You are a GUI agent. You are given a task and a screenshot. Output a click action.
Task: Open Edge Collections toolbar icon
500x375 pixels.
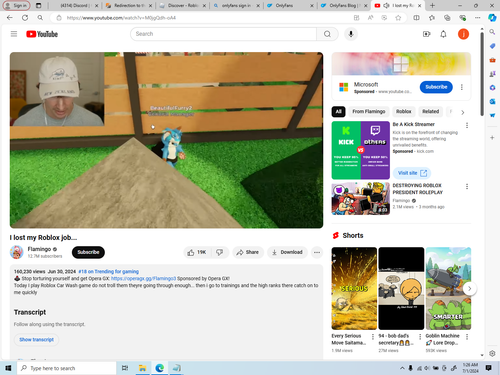coord(447,18)
